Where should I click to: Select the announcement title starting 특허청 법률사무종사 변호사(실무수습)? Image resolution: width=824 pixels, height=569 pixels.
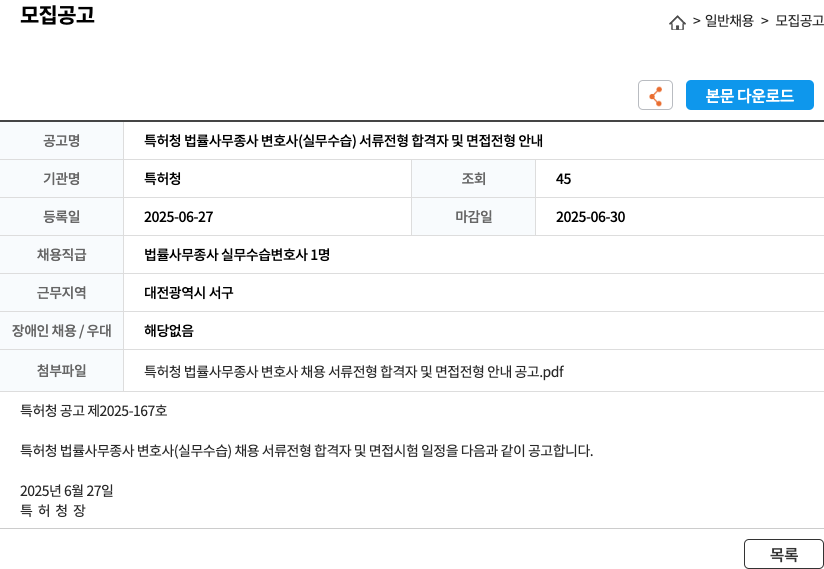343,141
